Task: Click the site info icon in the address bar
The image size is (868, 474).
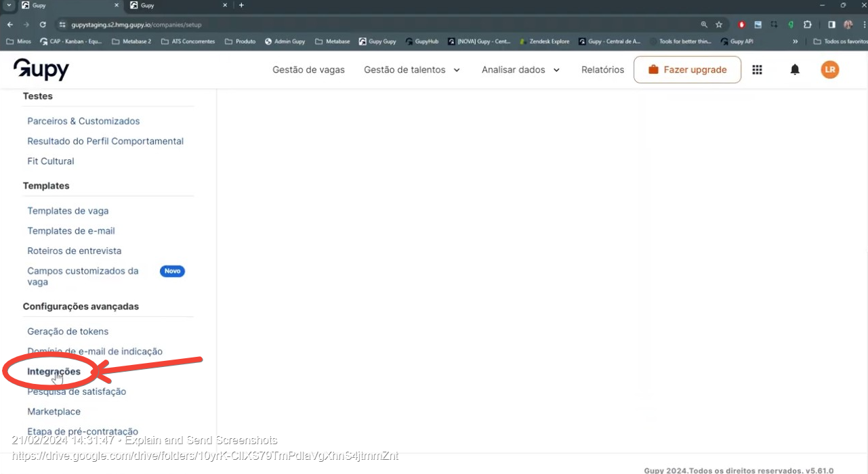Action: (x=62, y=24)
